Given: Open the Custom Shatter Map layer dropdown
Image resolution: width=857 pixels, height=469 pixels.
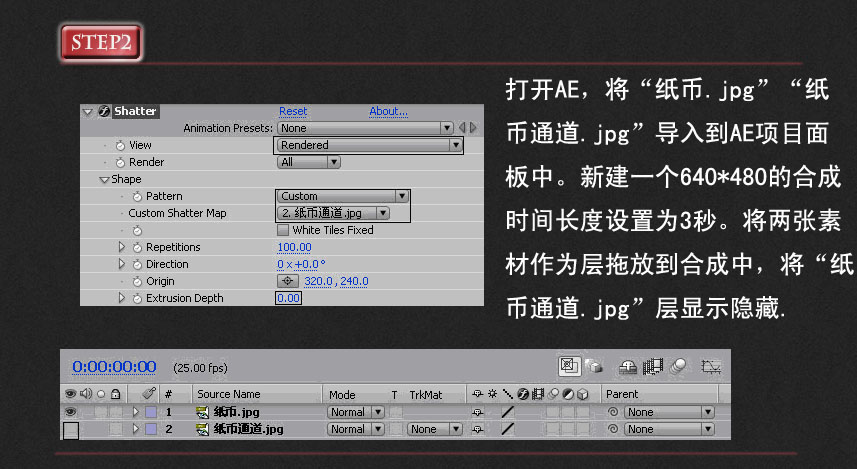Looking at the screenshot, I should (x=333, y=213).
